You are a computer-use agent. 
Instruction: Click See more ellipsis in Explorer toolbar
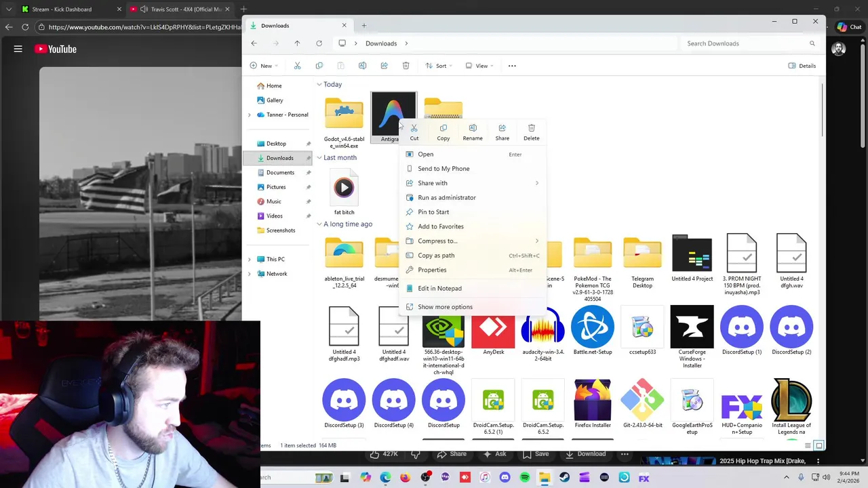[x=512, y=66]
